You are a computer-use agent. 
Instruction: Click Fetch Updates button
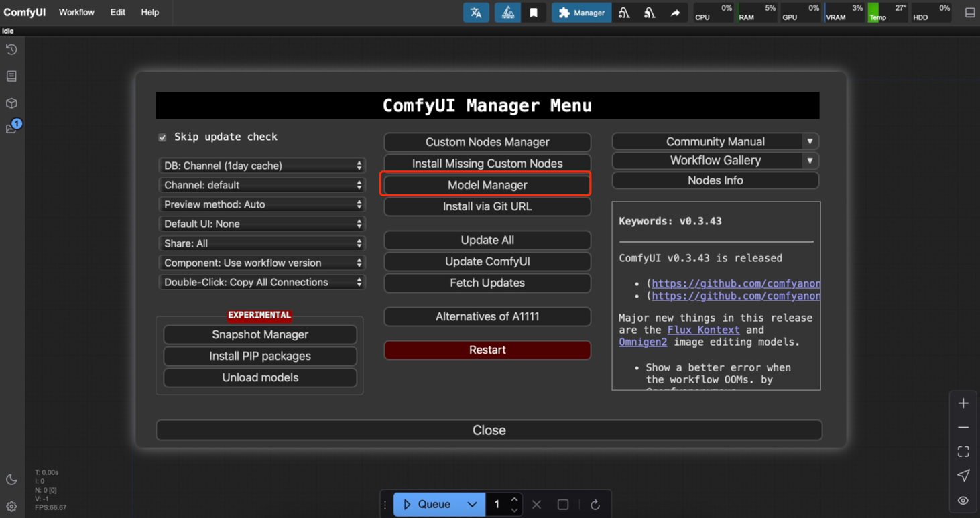[487, 283]
